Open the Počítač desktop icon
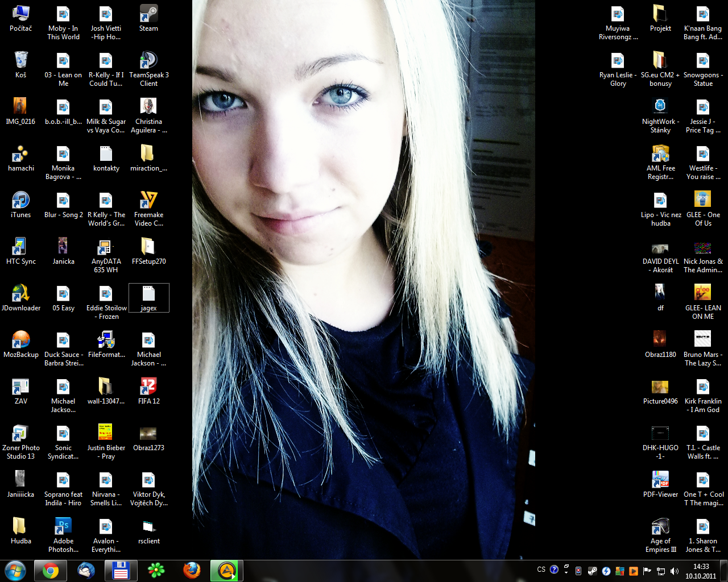The image size is (728, 582). pos(21,18)
